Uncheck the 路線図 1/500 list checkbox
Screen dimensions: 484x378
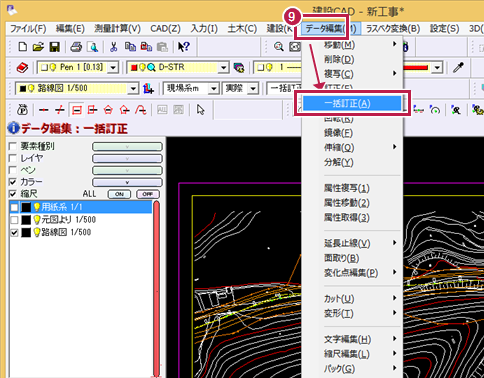pyautogui.click(x=14, y=232)
